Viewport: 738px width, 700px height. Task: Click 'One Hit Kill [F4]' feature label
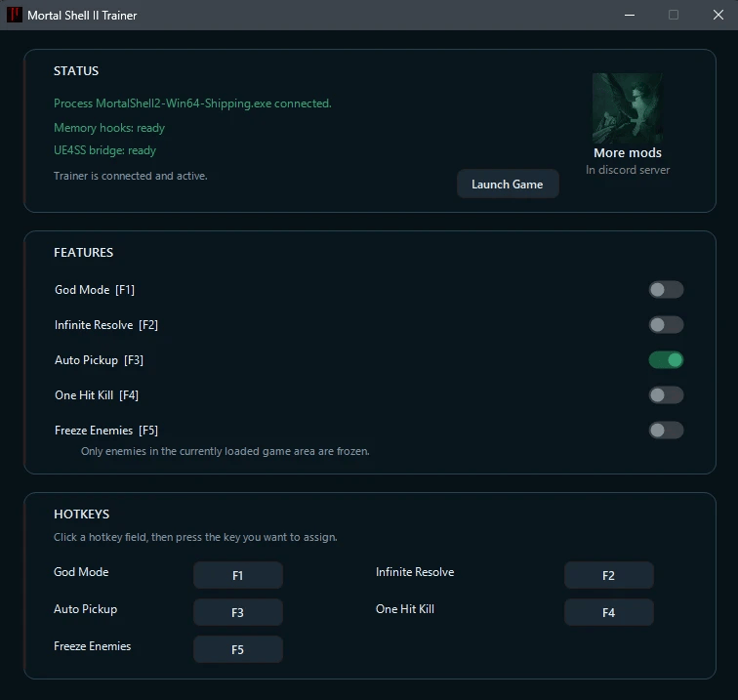point(97,395)
